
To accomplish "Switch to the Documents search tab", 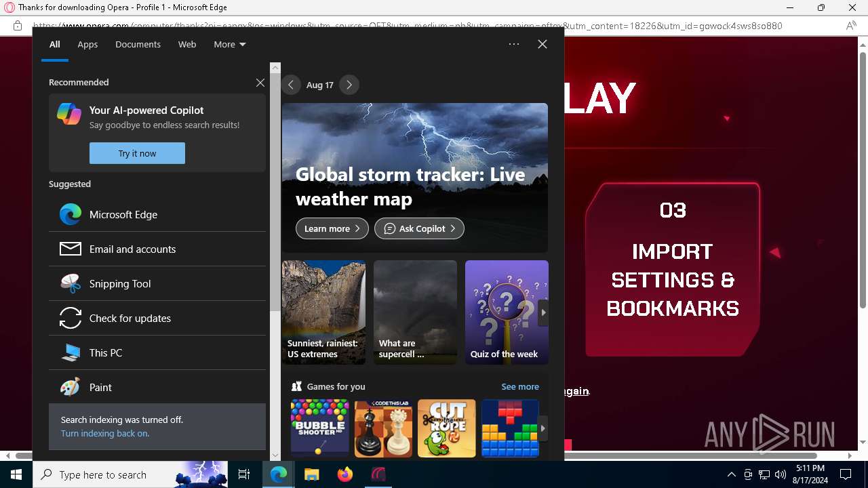I will [138, 44].
